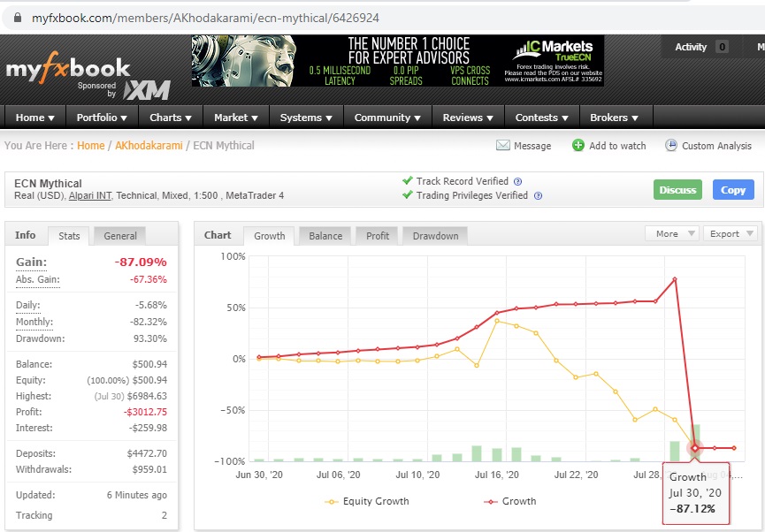Click the -82.32% monthly value
The height and width of the screenshot is (532, 765).
tap(149, 322)
